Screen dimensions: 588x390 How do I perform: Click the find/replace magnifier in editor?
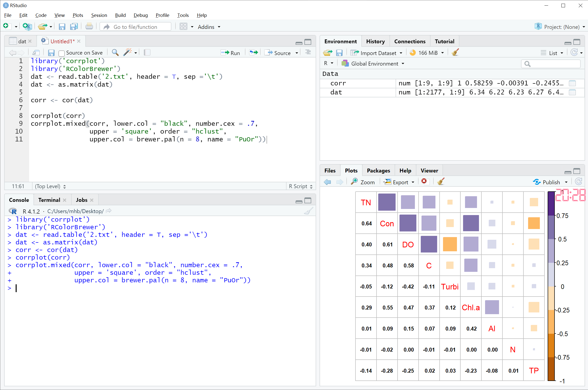(115, 52)
